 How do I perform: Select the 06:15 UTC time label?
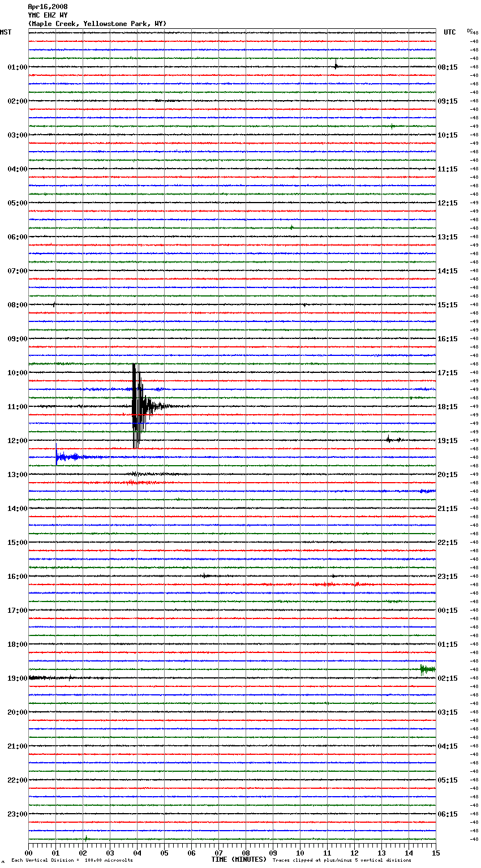tap(448, 814)
